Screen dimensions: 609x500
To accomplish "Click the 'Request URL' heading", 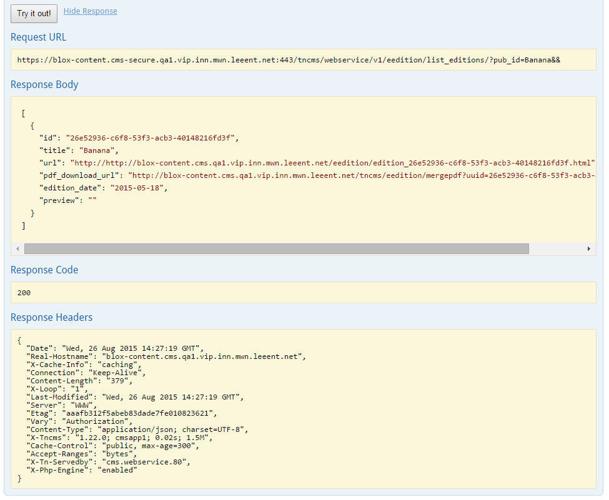I will click(39, 37).
